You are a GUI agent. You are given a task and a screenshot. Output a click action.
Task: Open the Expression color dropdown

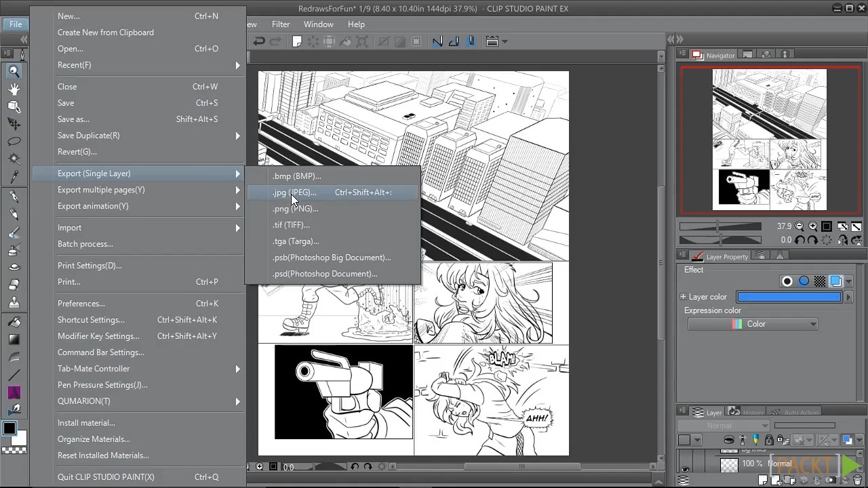click(753, 324)
